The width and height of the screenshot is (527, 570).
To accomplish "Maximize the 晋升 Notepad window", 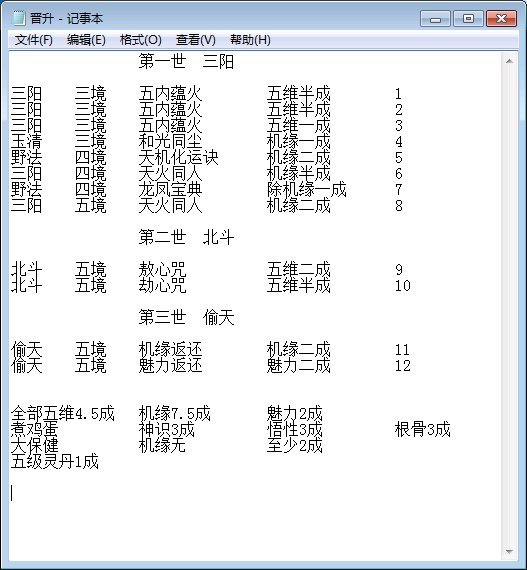I will click(468, 18).
